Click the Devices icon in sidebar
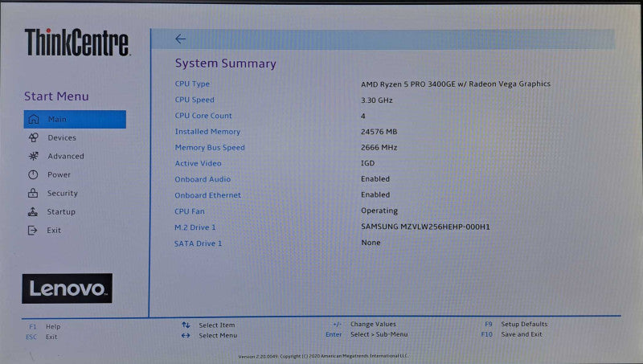This screenshot has height=364, width=643. click(x=34, y=137)
